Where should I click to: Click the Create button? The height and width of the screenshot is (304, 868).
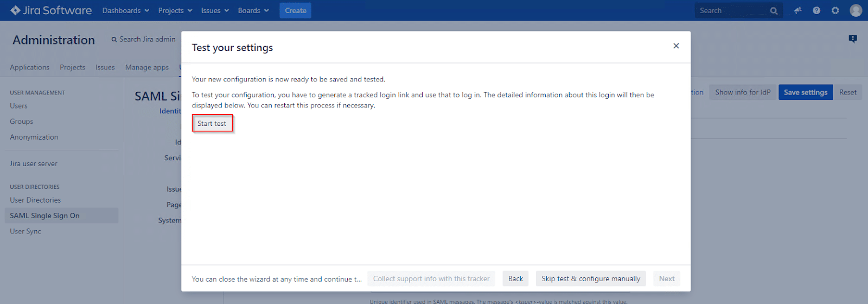point(295,10)
